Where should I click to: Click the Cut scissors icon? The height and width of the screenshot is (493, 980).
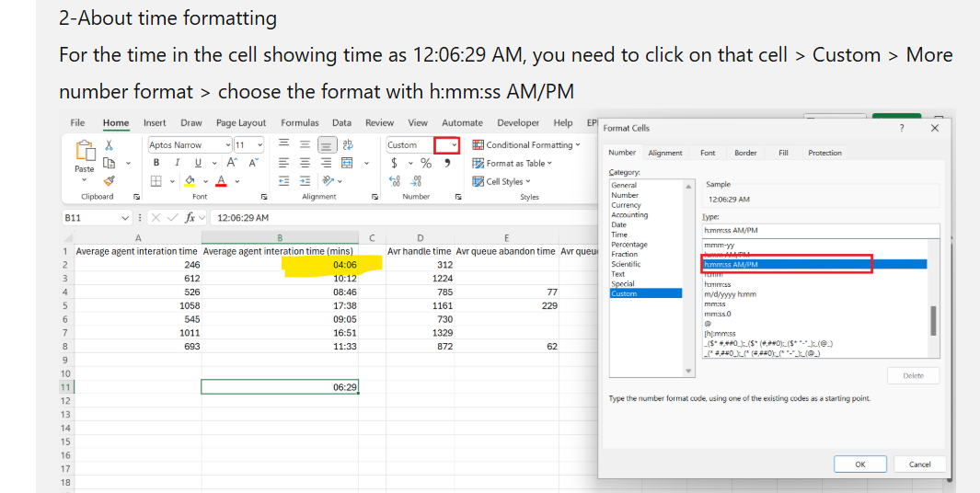[110, 145]
